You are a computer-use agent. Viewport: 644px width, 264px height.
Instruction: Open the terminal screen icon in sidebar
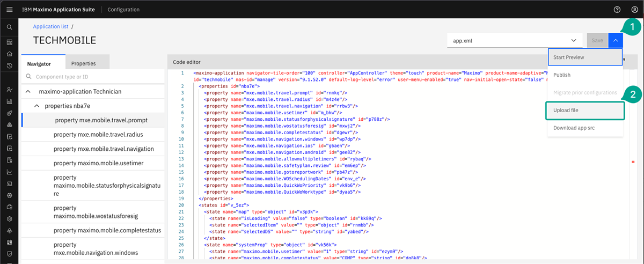[x=9, y=184]
